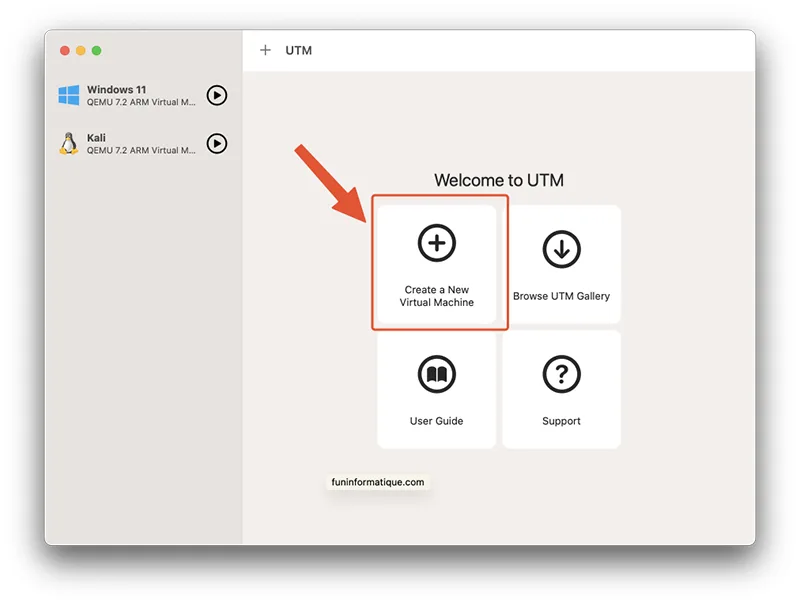Open the 'Browse UTM Gallery' text label
The image size is (800, 604).
tap(561, 296)
